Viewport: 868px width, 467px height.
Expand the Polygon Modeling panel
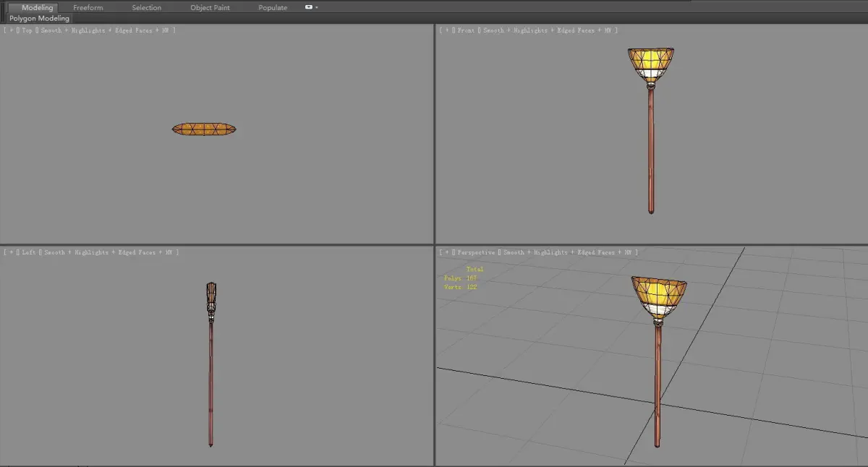tap(40, 18)
